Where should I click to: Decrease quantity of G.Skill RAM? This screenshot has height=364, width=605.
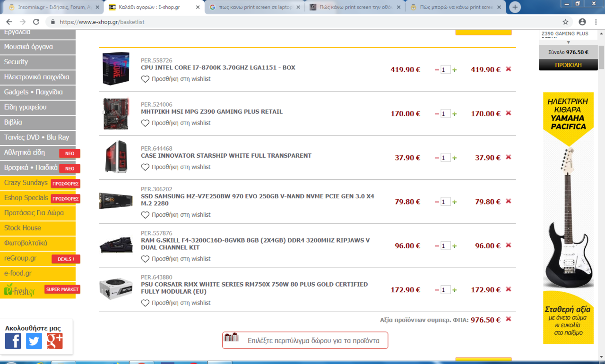[437, 246]
